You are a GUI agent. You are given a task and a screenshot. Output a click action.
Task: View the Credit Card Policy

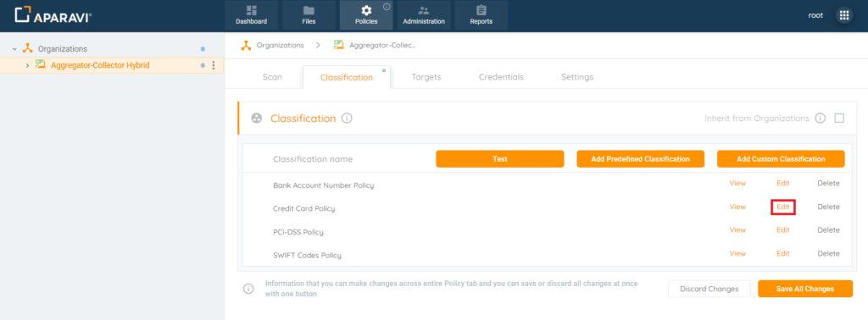738,207
